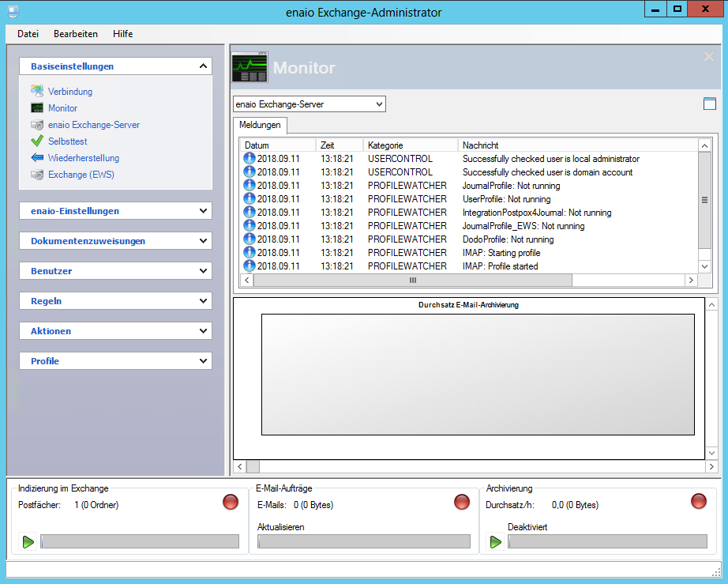728x584 pixels.
Task: Sort messages by Zeit column header
Action: 340,145
